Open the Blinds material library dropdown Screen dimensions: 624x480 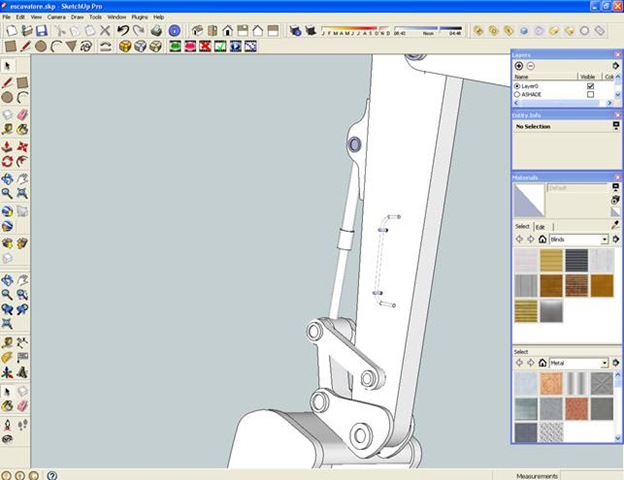604,240
